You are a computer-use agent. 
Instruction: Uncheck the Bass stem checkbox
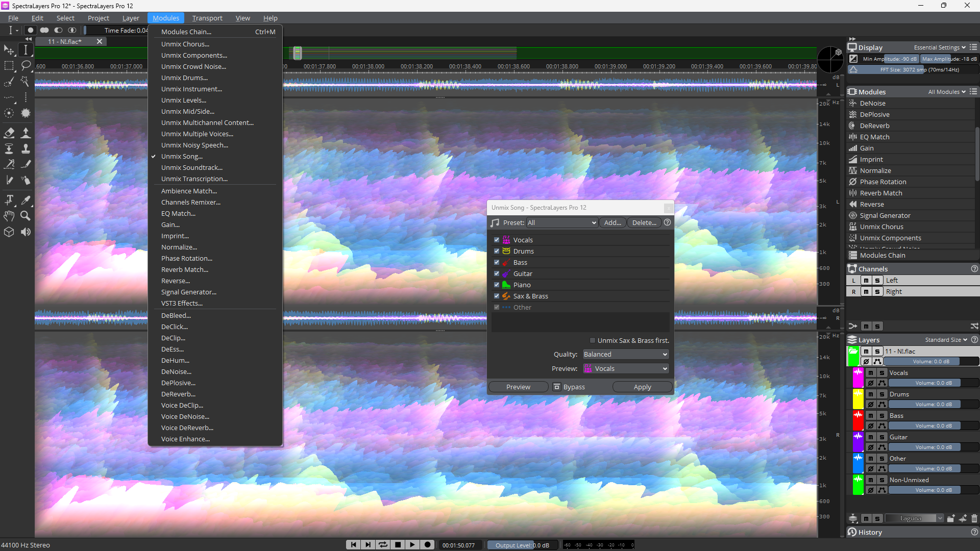click(497, 262)
